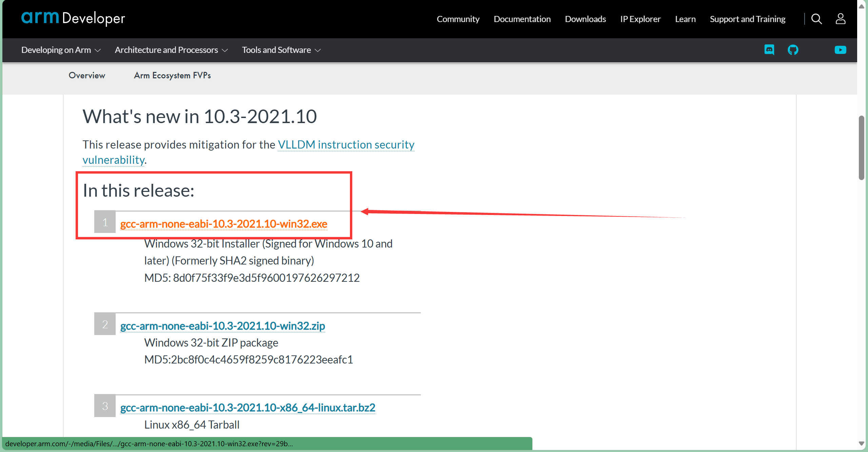This screenshot has width=868, height=452.
Task: Click the search magnifier icon
Action: (x=816, y=19)
